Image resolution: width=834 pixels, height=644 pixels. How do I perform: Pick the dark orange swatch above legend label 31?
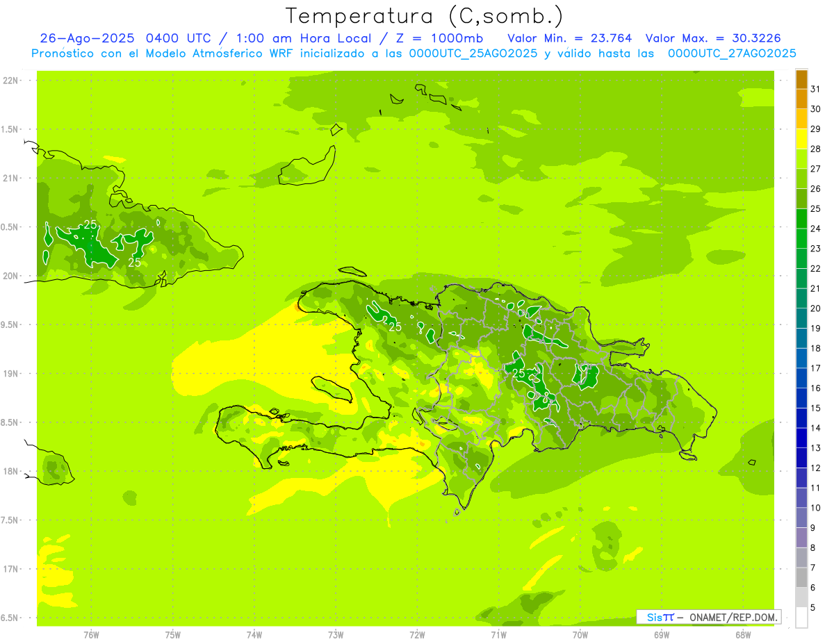tap(801, 79)
